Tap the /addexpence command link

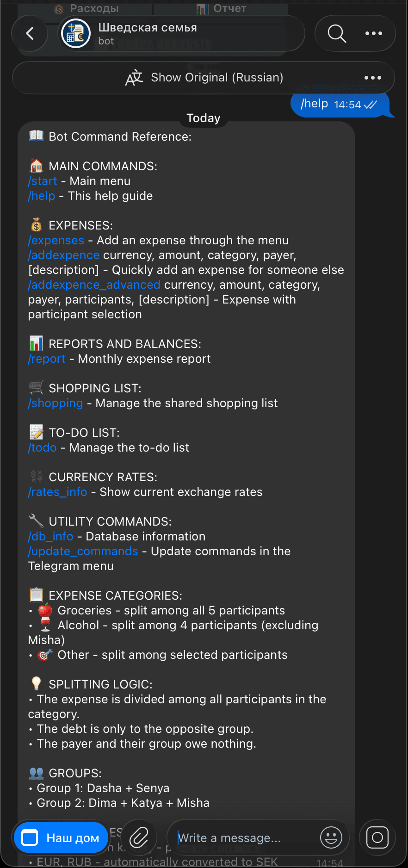64,255
